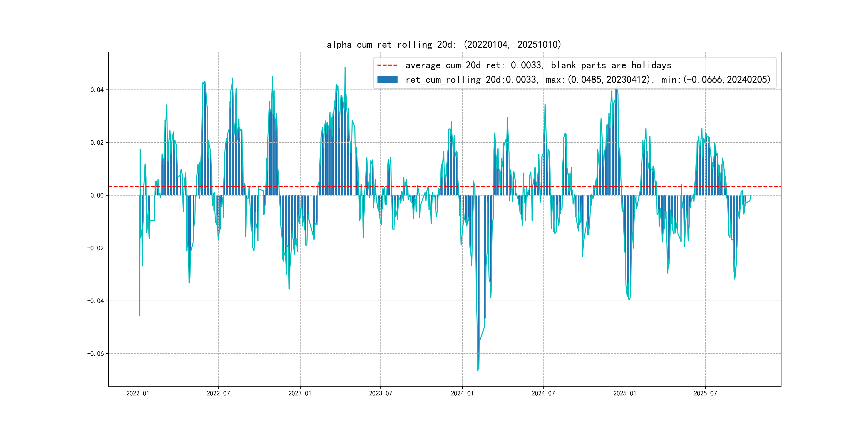Click the red dashed line legend marker
The height and width of the screenshot is (434, 868).
point(387,65)
